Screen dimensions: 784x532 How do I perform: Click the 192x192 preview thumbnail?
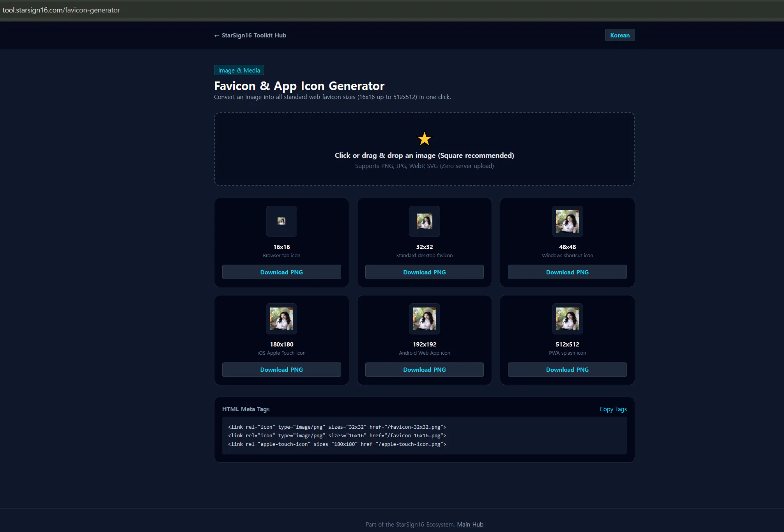[424, 319]
